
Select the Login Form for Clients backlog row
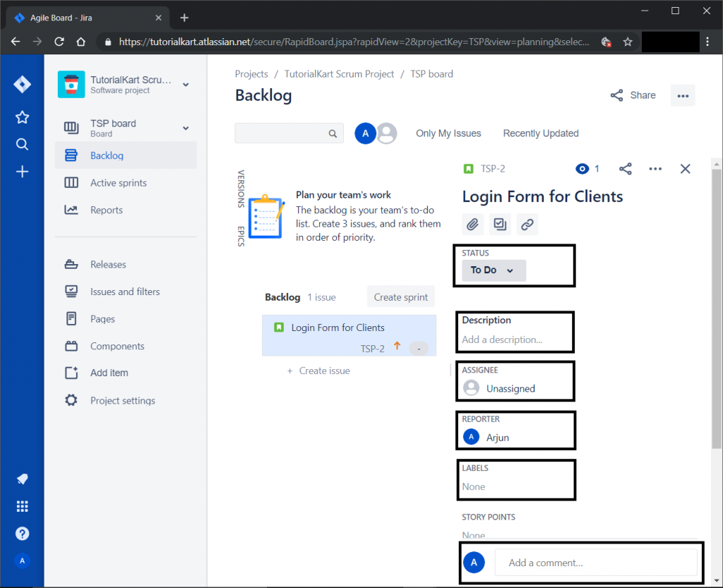click(x=349, y=335)
